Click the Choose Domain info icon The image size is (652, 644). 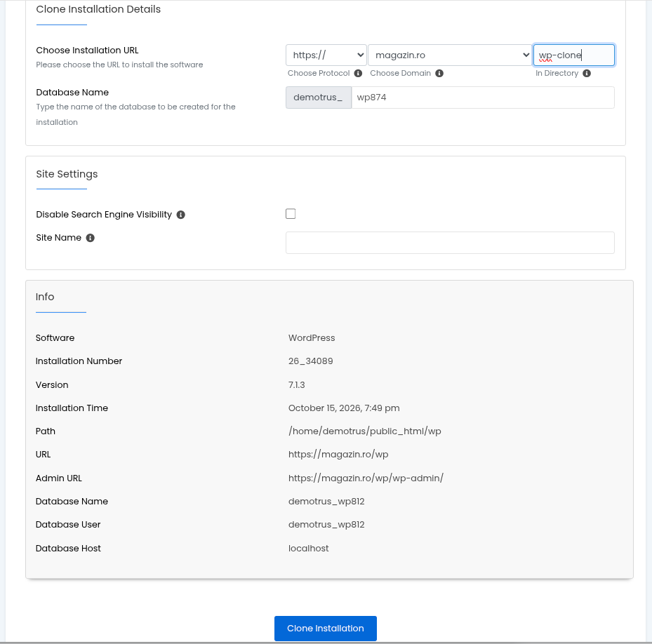(439, 73)
